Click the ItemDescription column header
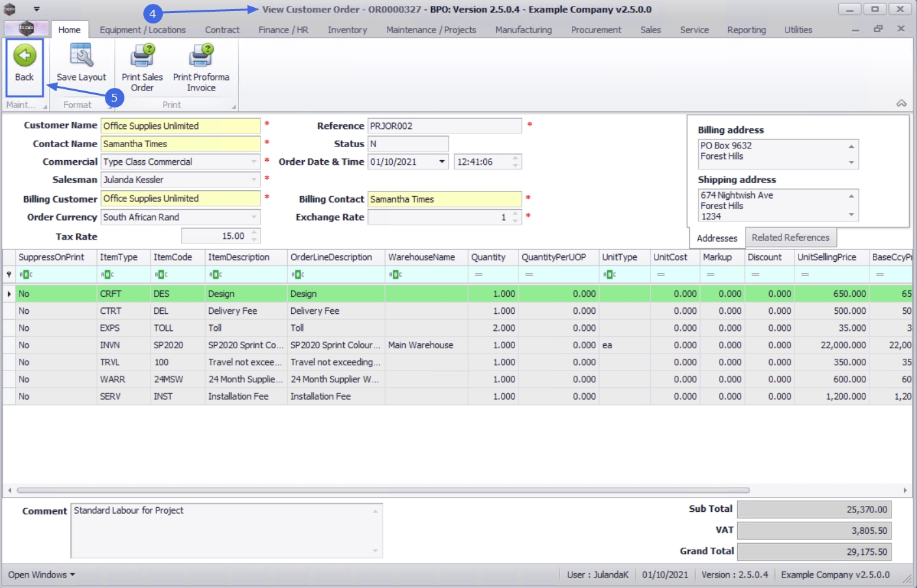917x588 pixels. (x=246, y=257)
